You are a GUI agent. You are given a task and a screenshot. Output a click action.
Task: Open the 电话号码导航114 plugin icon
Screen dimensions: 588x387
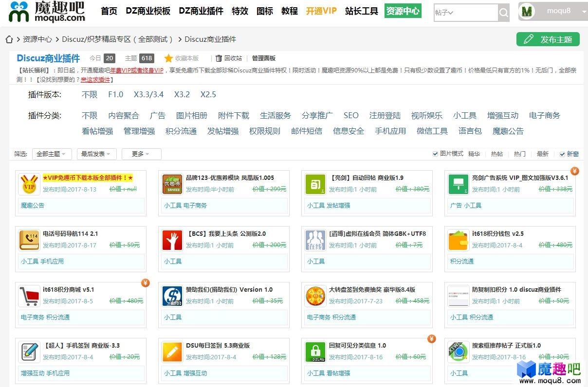coord(29,240)
